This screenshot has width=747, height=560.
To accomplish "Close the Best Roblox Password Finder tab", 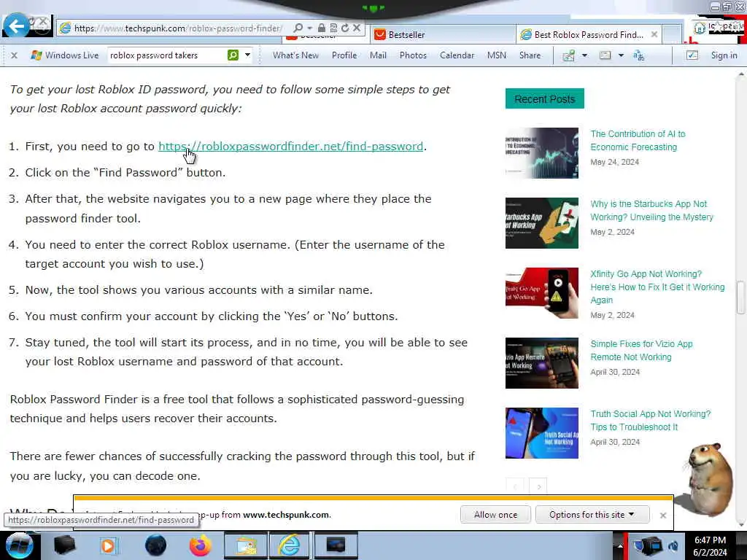I will pos(654,34).
